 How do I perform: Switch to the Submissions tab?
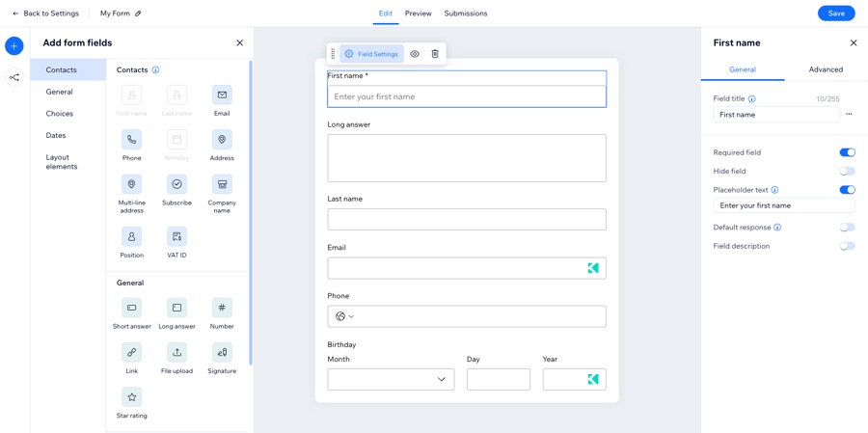(466, 14)
